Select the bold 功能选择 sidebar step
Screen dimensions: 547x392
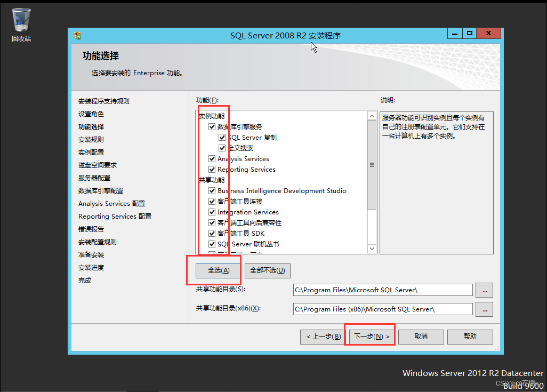[x=91, y=127]
